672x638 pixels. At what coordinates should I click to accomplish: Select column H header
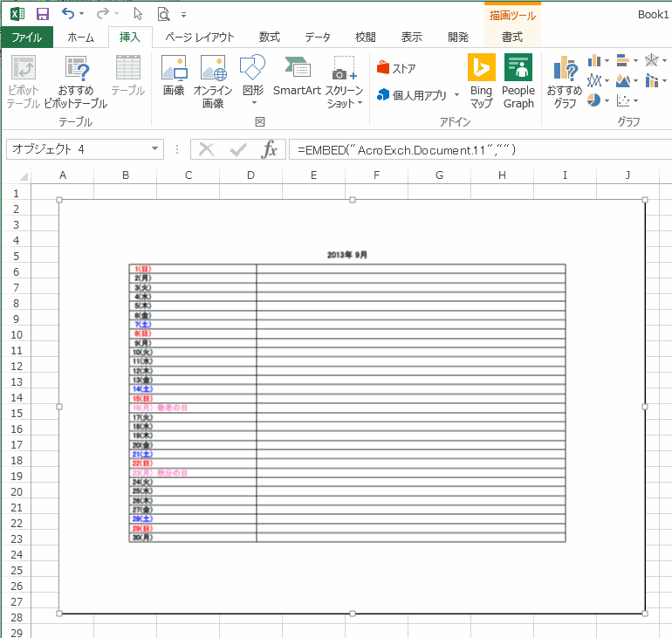(x=502, y=175)
